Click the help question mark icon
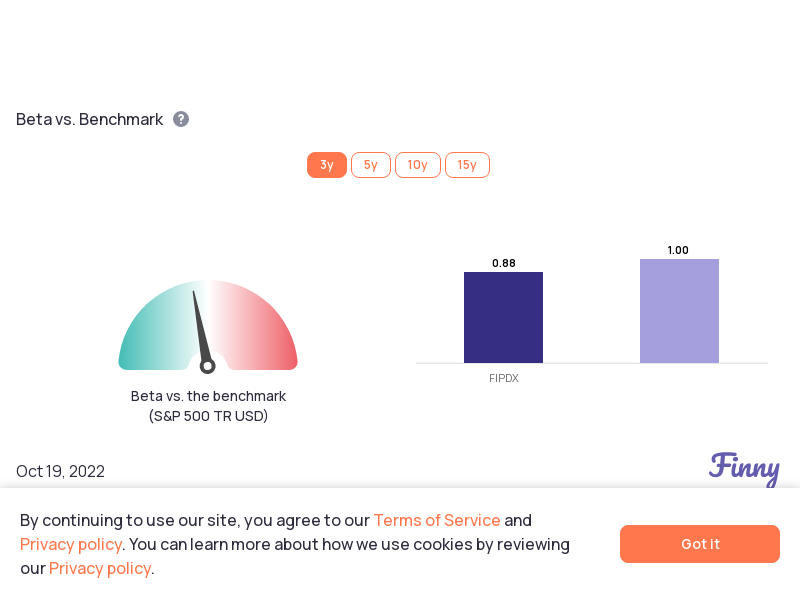800x600 pixels. pos(181,119)
